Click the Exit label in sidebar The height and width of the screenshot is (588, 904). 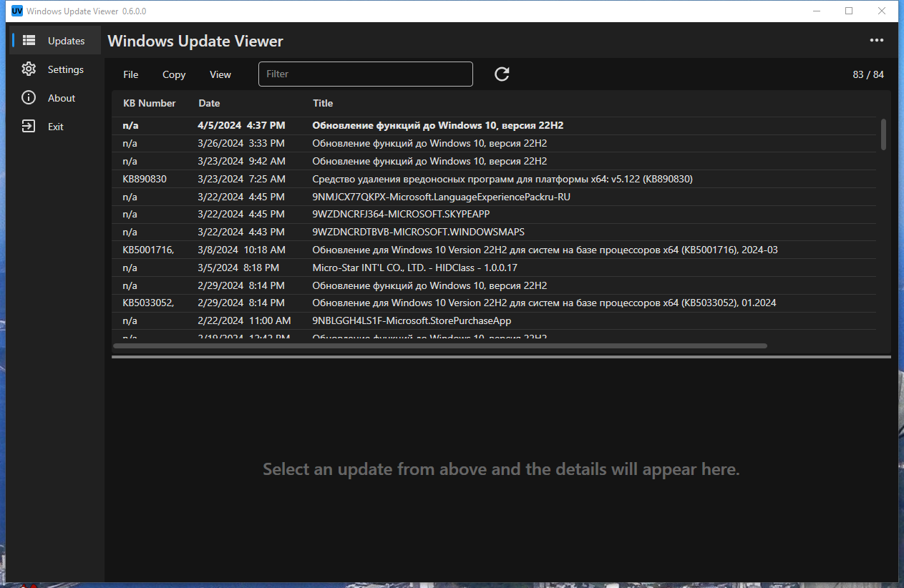(x=56, y=127)
